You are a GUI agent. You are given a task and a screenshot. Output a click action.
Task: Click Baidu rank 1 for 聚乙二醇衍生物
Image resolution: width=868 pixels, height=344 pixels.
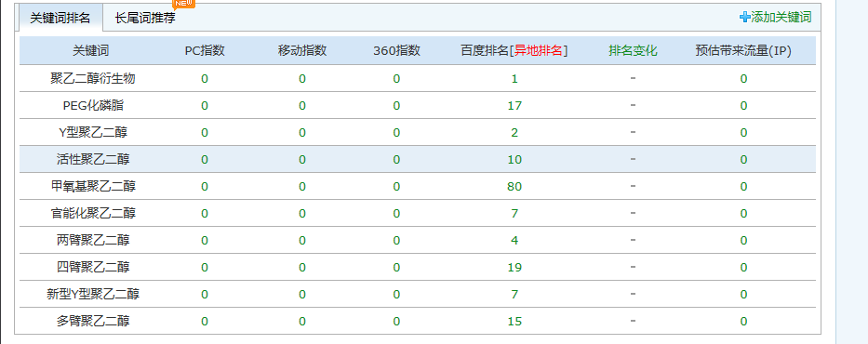point(514,78)
